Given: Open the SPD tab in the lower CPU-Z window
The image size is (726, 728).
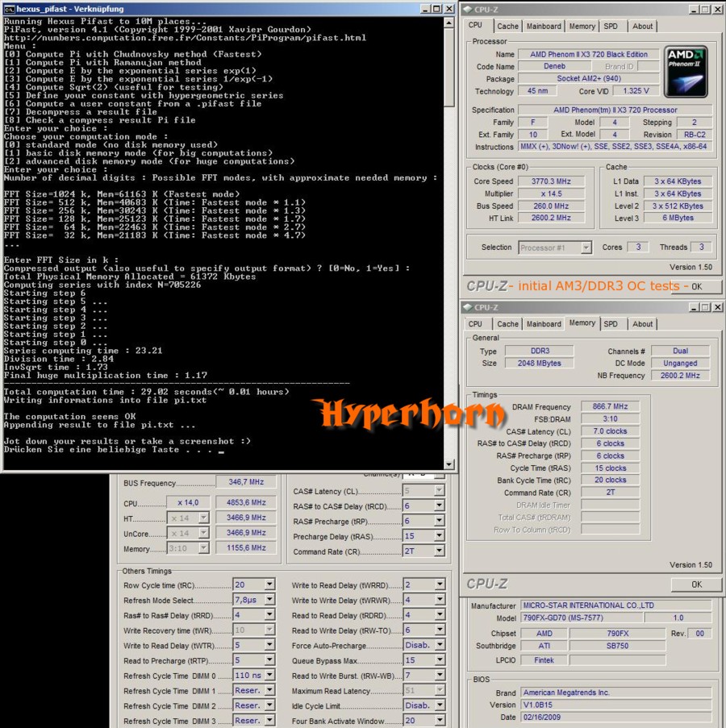Looking at the screenshot, I should (611, 324).
